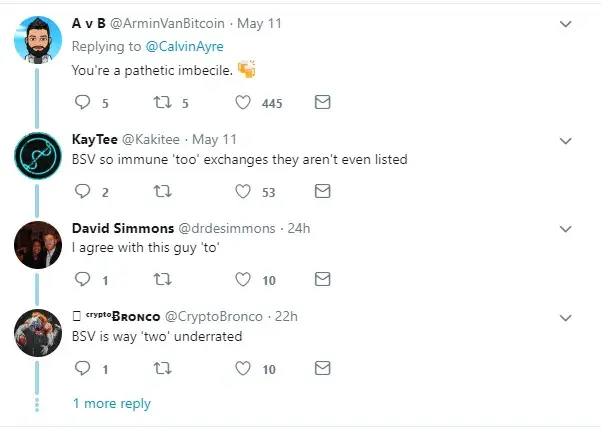Image resolution: width=601 pixels, height=427 pixels.
Task: Reply to CryptoBronco's BSV tweet
Action: click(x=83, y=369)
